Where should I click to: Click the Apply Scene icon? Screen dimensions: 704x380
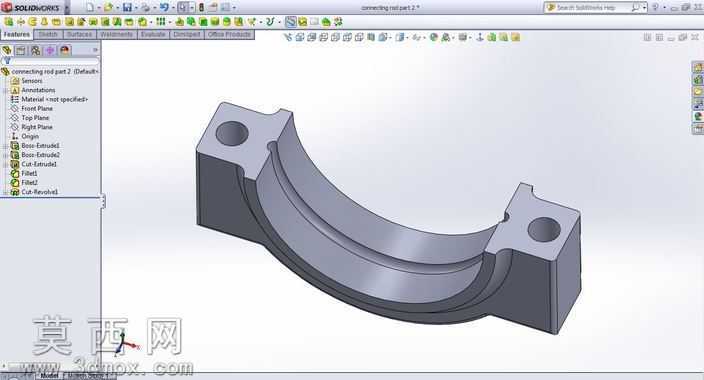(x=445, y=37)
